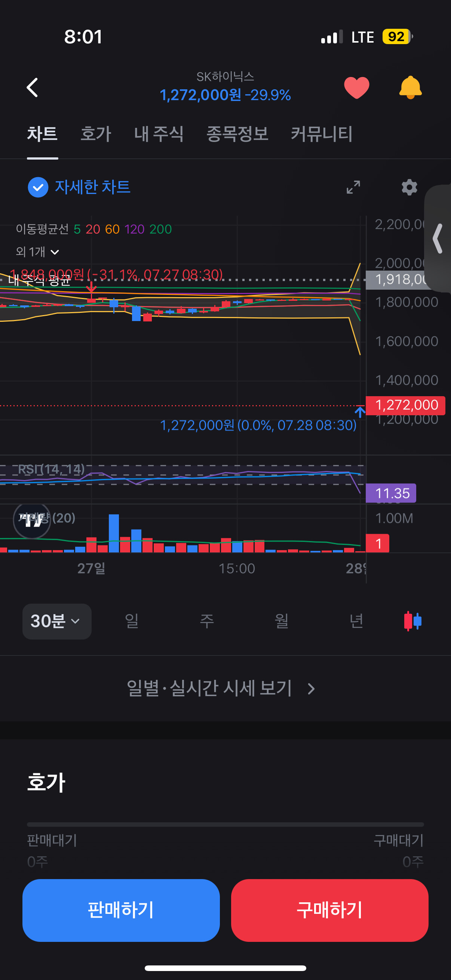Tap the TradingView logo on chart

point(32,520)
